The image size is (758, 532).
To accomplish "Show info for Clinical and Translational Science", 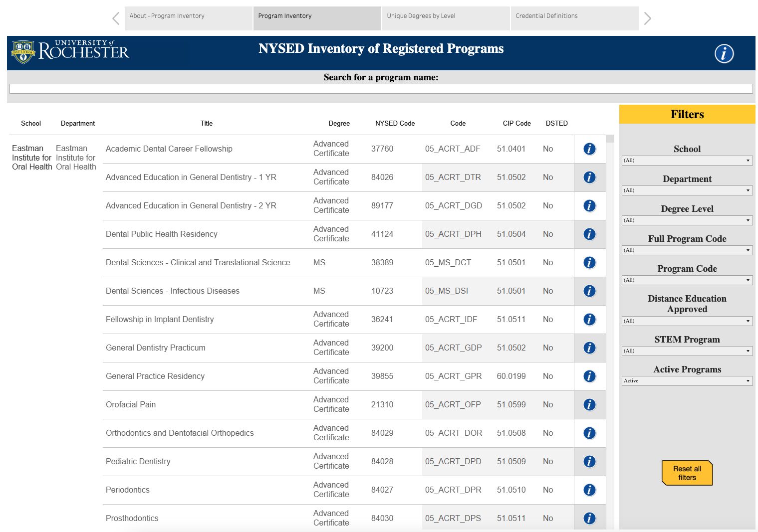I will pos(589,262).
